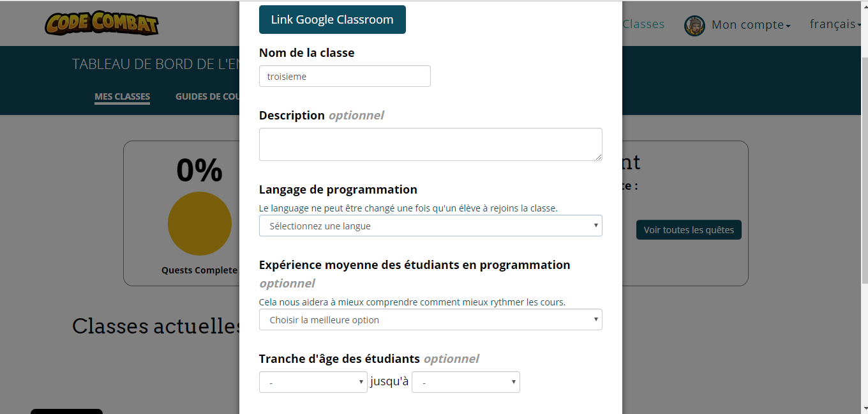Focus the Nom de la classe field
The width and height of the screenshot is (868, 414).
coord(345,76)
